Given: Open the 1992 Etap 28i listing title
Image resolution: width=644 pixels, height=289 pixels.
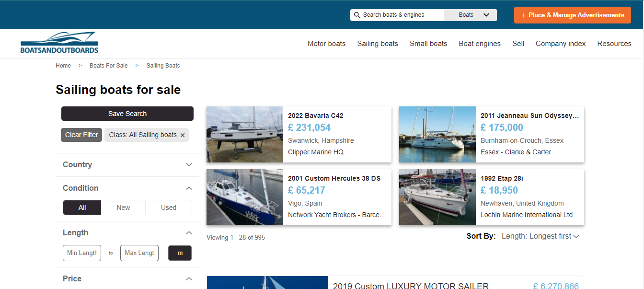Looking at the screenshot, I should click(502, 178).
